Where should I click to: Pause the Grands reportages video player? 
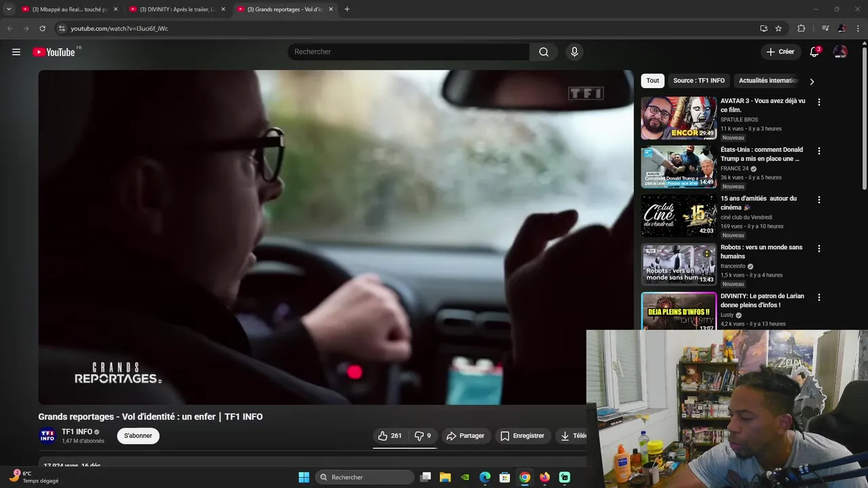[336, 237]
